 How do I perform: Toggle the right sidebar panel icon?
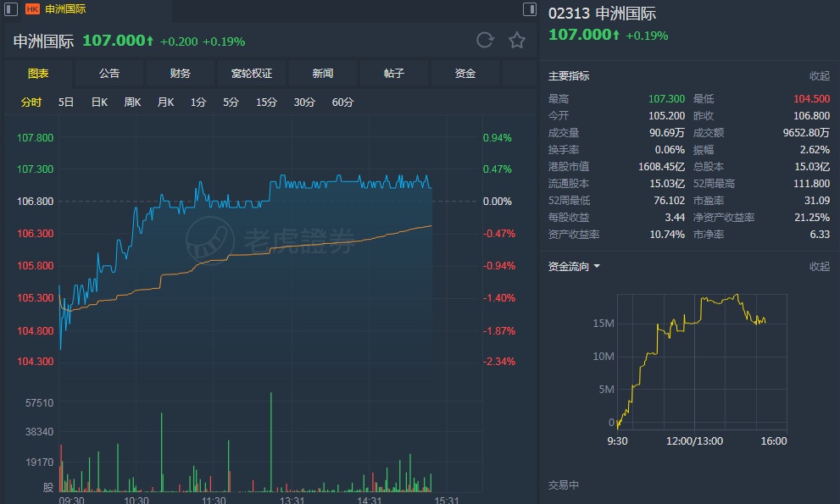point(529,9)
